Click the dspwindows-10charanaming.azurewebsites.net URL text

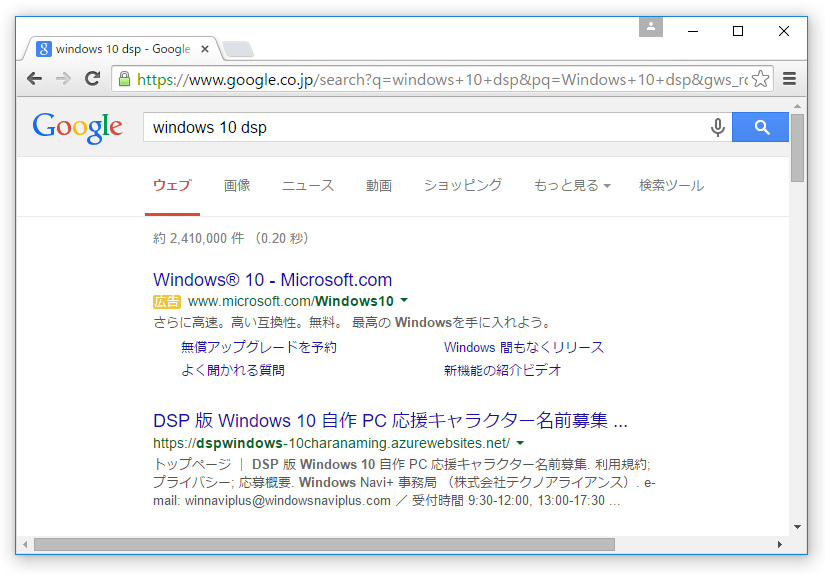331,443
